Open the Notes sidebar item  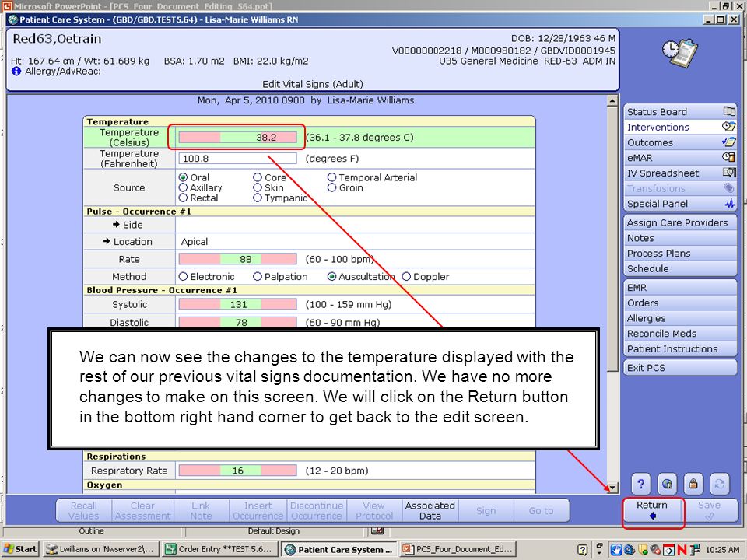pos(680,238)
